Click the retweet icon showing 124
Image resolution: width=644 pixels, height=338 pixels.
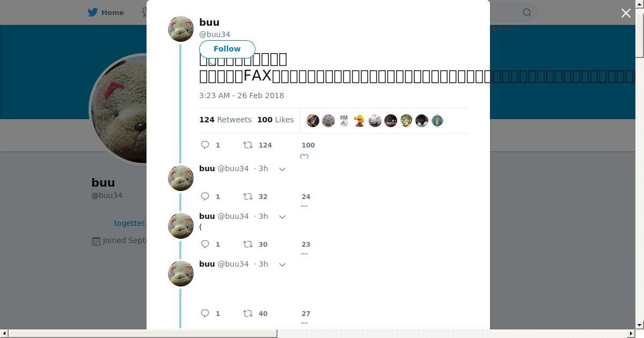(x=248, y=145)
